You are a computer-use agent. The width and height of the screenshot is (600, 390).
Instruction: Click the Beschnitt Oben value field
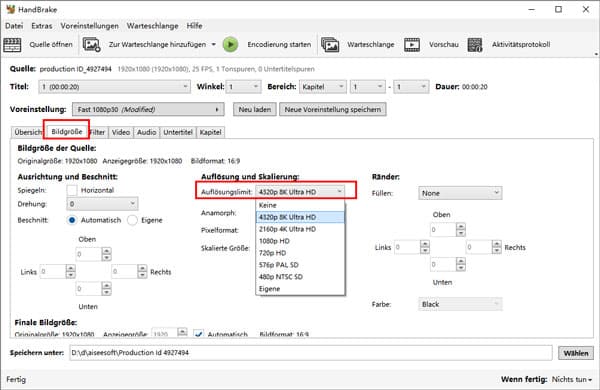(x=89, y=254)
